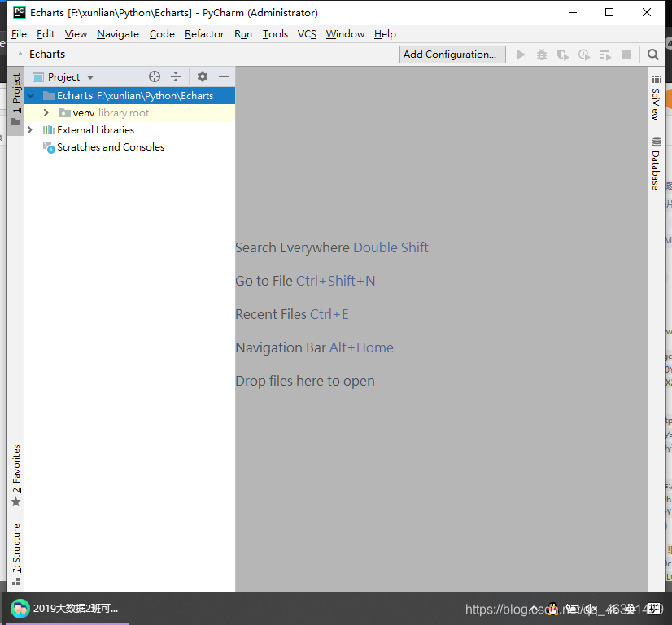Image resolution: width=672 pixels, height=625 pixels.
Task: Click the Ctrl+Shift+N shortcut text
Action: tap(335, 281)
